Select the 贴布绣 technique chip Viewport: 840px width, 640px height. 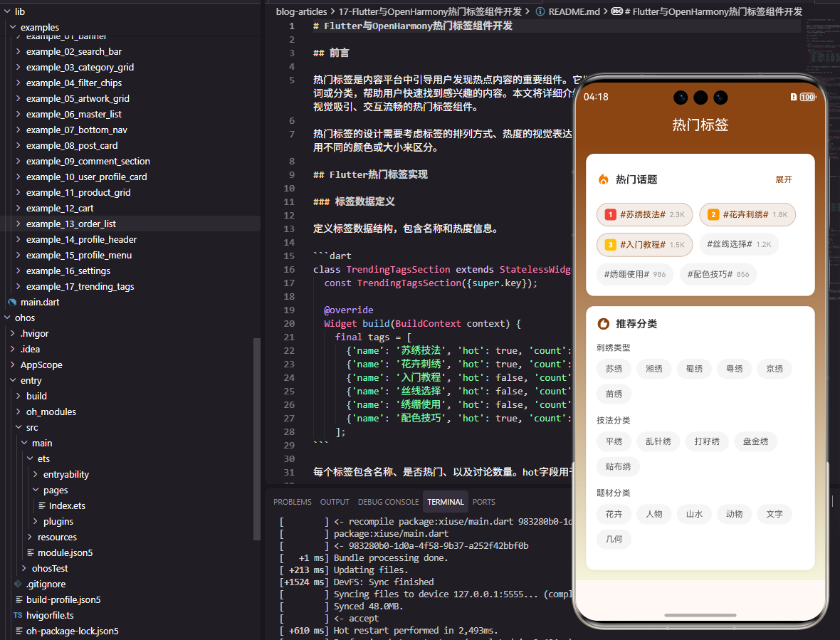point(618,466)
